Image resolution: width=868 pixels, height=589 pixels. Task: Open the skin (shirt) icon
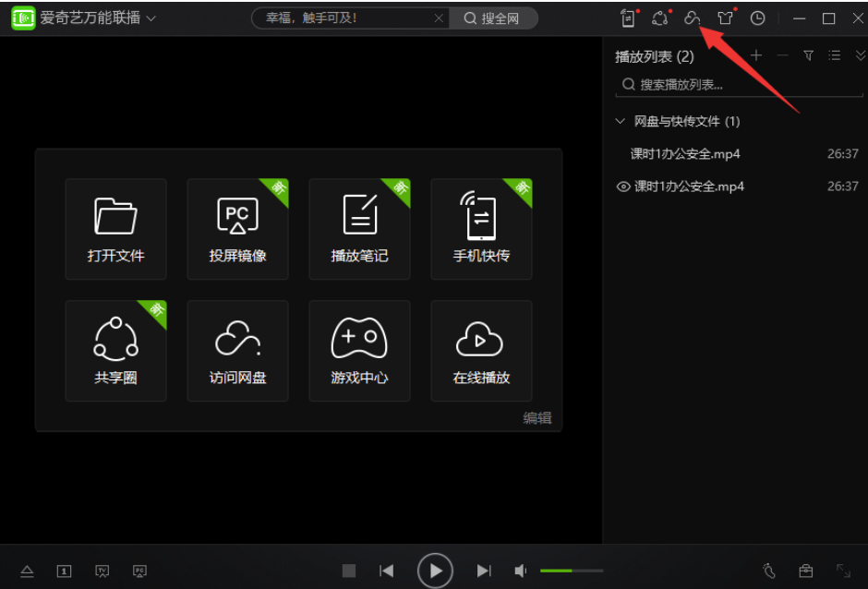point(725,18)
